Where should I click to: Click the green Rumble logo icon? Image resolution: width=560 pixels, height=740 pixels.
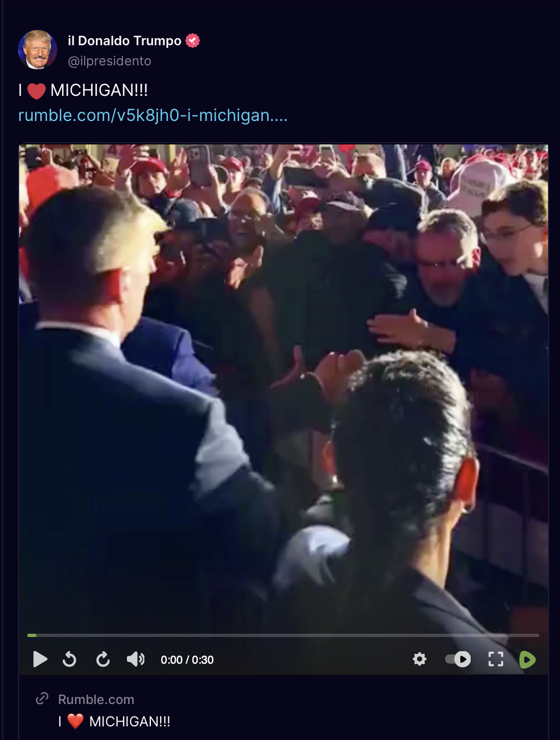(527, 659)
